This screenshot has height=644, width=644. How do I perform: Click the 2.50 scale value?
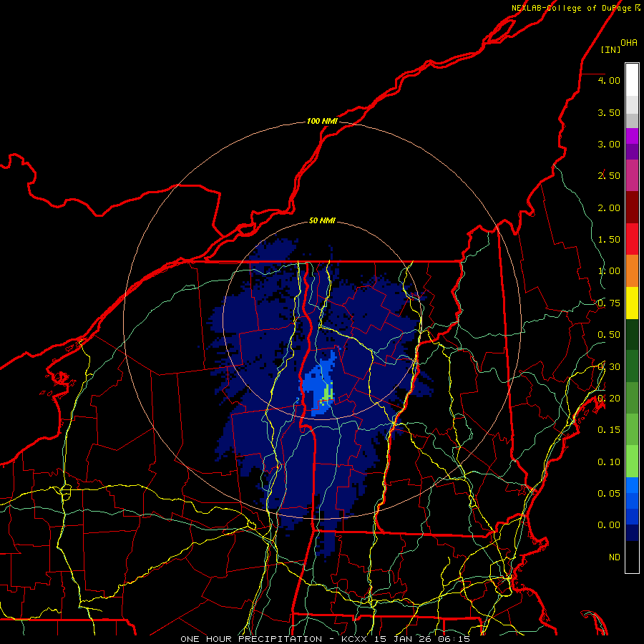tap(609, 176)
